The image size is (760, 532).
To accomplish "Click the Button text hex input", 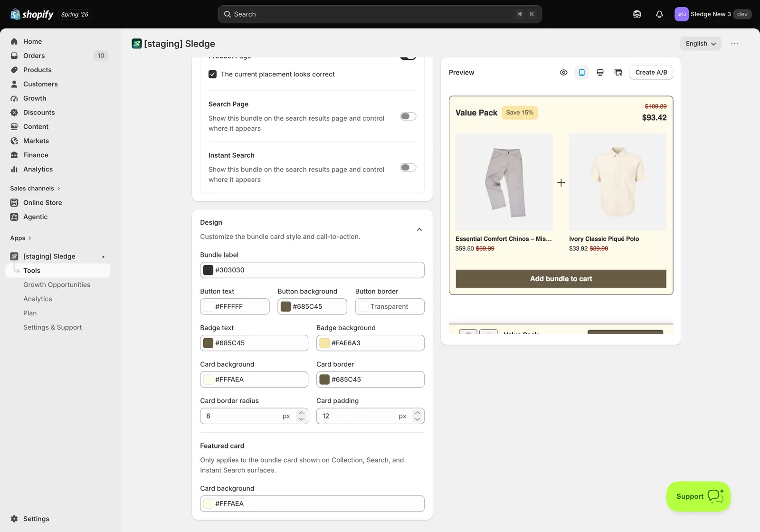I will pyautogui.click(x=235, y=306).
